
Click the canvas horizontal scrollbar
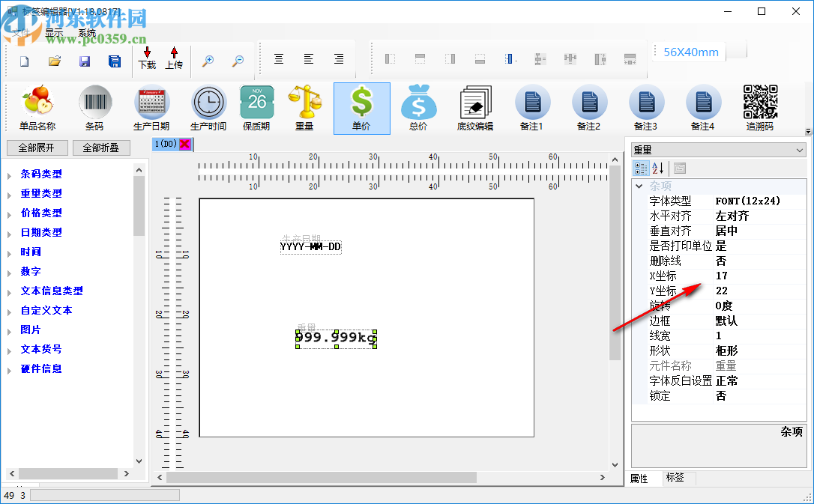[322, 477]
